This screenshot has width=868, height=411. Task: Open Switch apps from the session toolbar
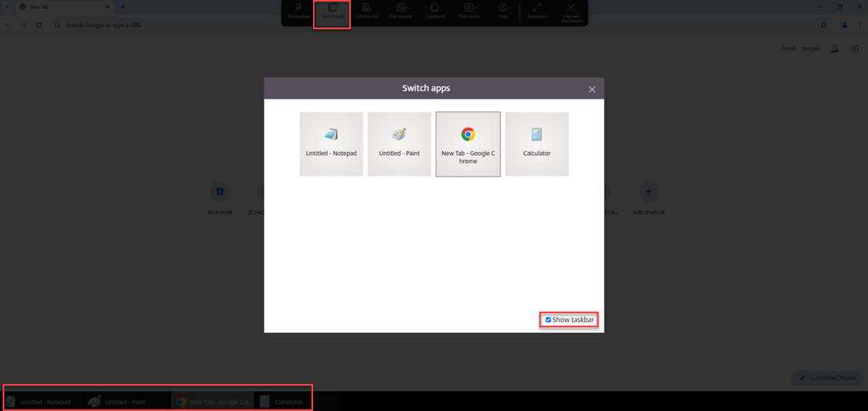click(333, 11)
